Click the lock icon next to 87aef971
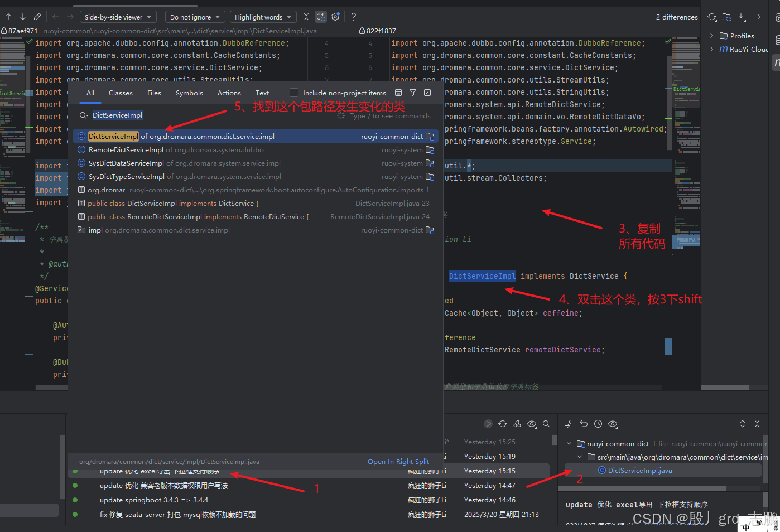The height and width of the screenshot is (532, 780). [x=4, y=31]
